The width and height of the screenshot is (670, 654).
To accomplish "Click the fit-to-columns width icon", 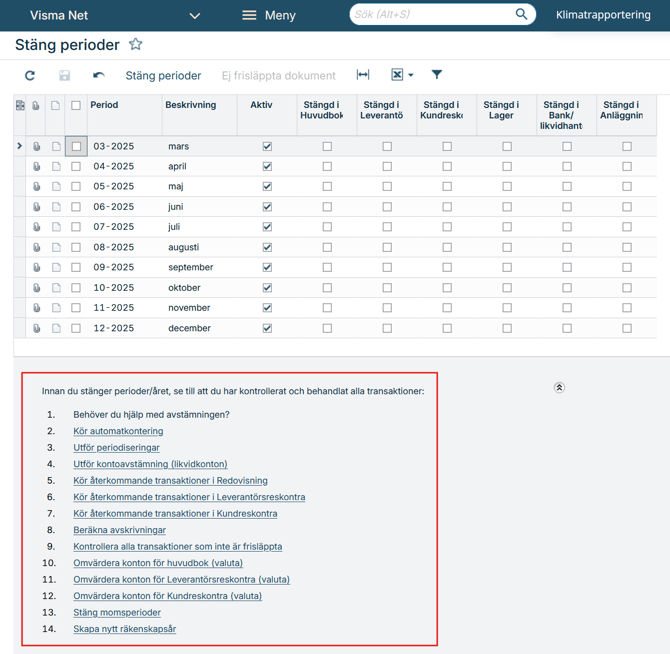I will point(363,75).
